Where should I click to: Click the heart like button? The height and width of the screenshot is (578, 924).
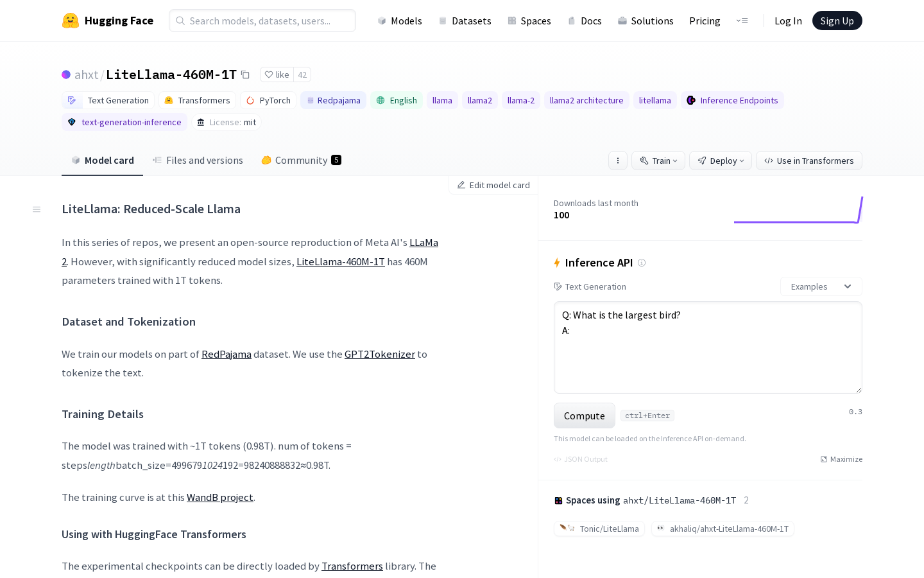tap(277, 74)
